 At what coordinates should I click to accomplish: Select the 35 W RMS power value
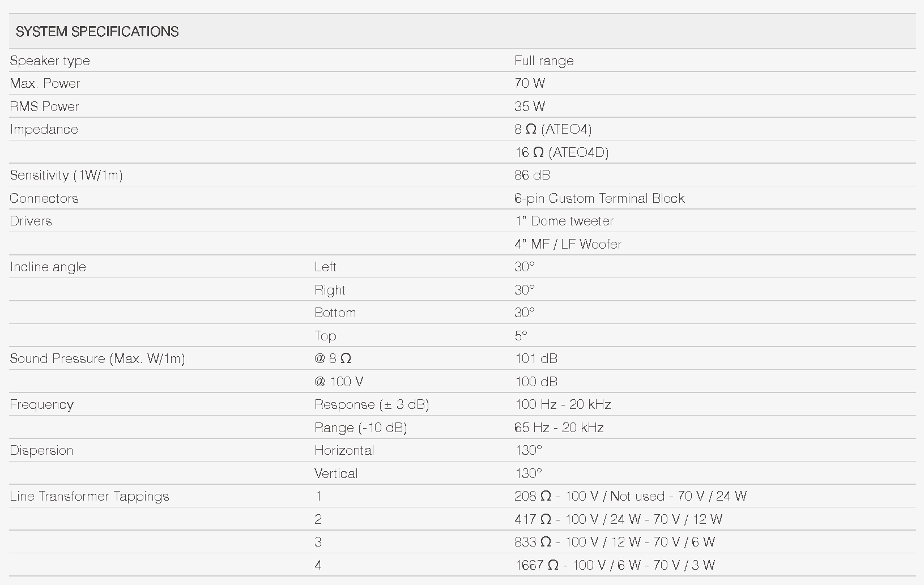[529, 106]
